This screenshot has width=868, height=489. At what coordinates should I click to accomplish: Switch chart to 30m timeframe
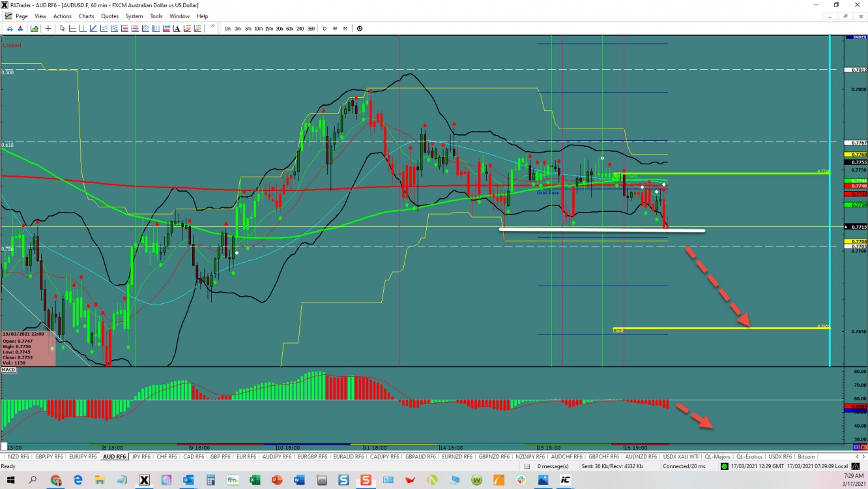pos(279,29)
